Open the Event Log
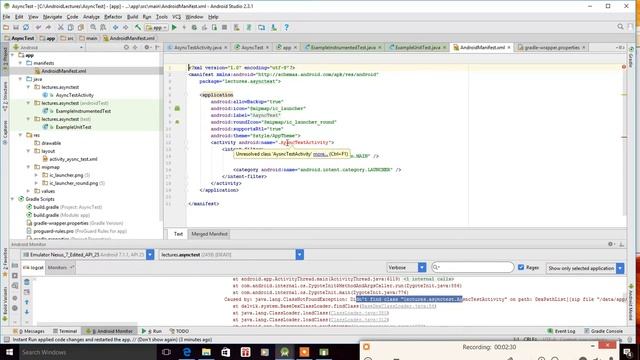This screenshot has height=360, width=640. point(561,331)
